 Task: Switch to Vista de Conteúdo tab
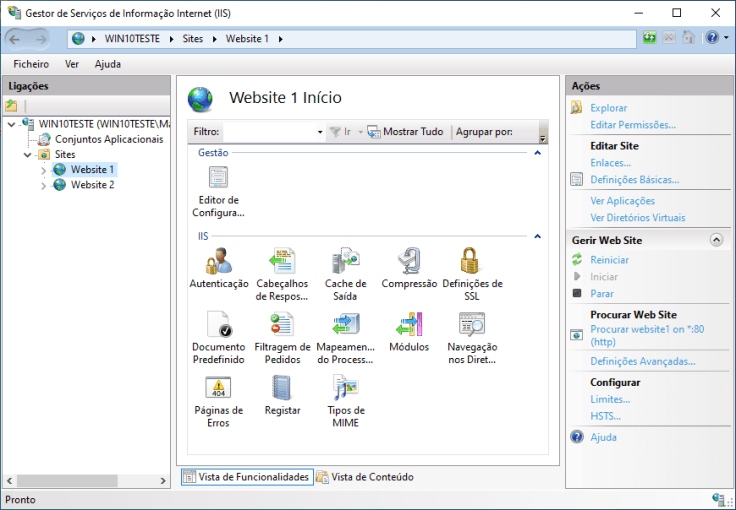coord(365,477)
